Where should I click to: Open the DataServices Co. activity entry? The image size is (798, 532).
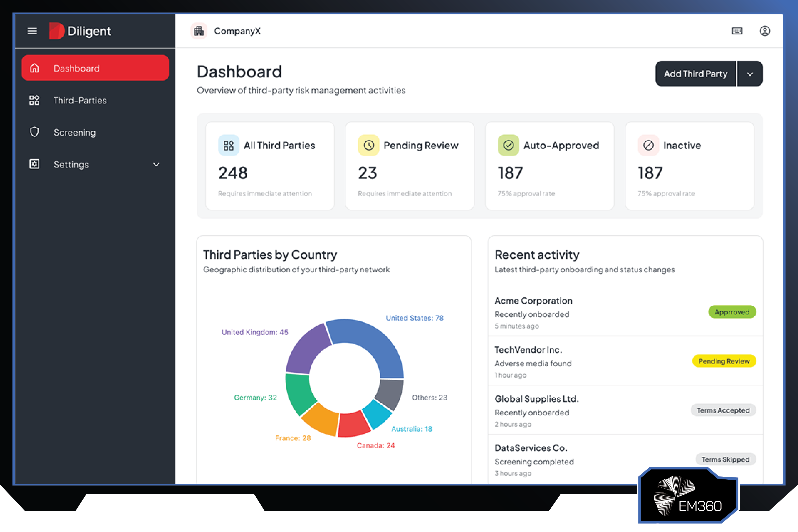point(625,459)
